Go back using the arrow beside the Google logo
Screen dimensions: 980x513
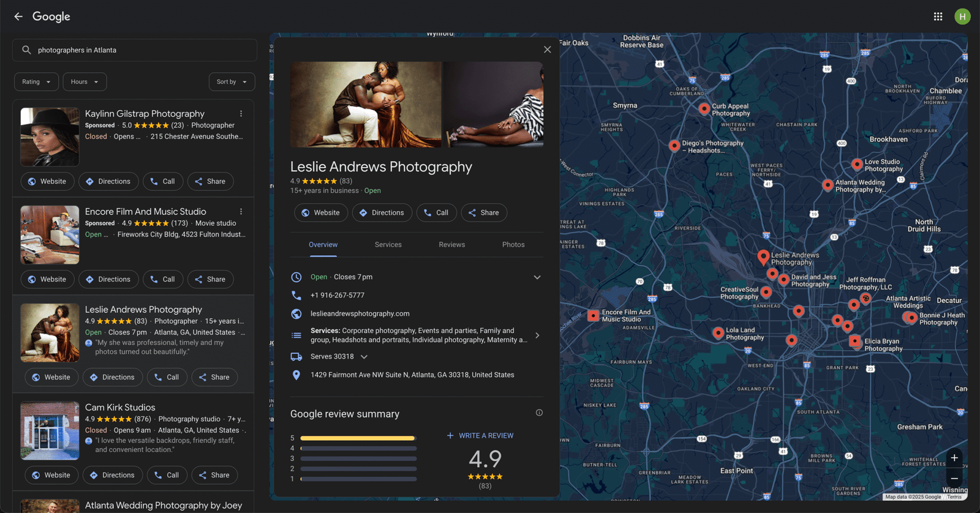(x=18, y=17)
